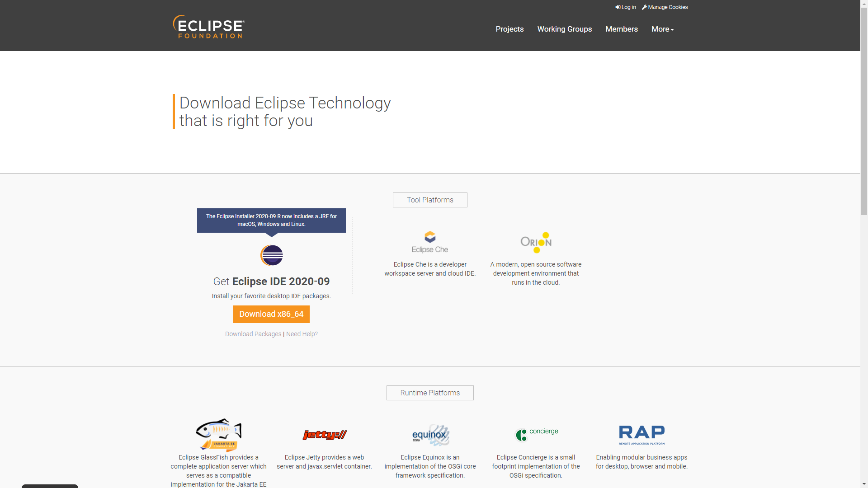Image resolution: width=868 pixels, height=488 pixels.
Task: Open the Projects menu item
Action: [x=509, y=29]
